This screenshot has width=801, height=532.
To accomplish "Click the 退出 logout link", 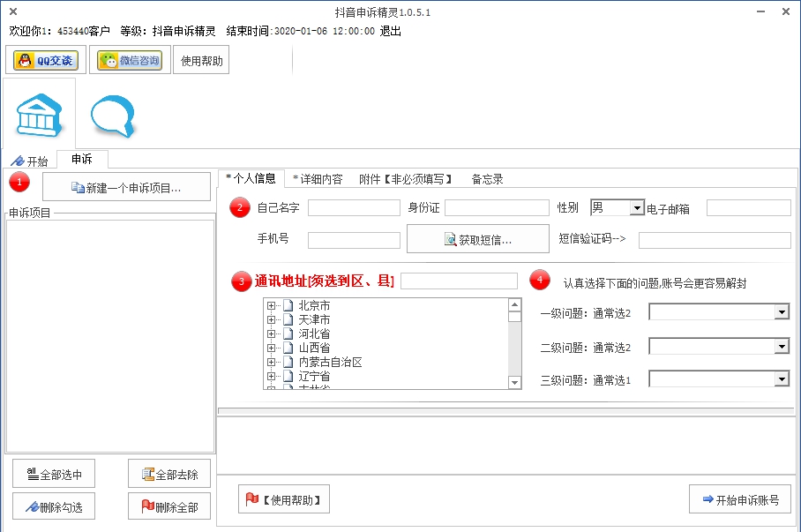I will [x=390, y=31].
